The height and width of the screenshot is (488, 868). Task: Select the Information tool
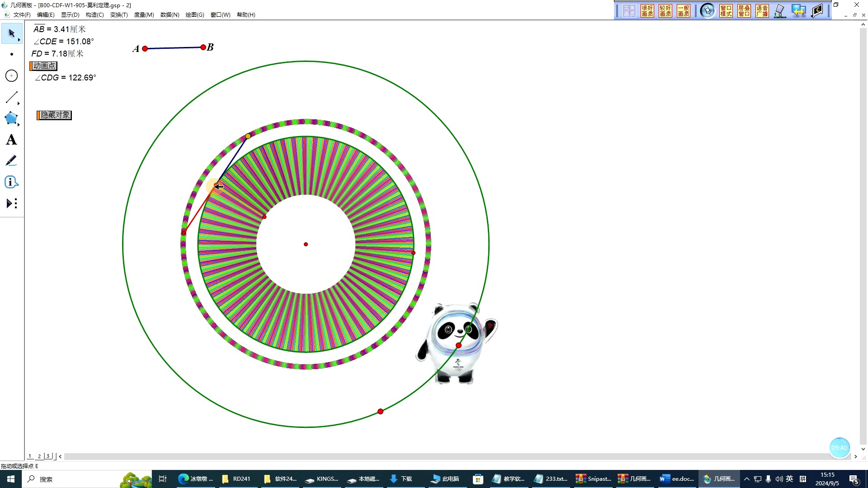11,182
